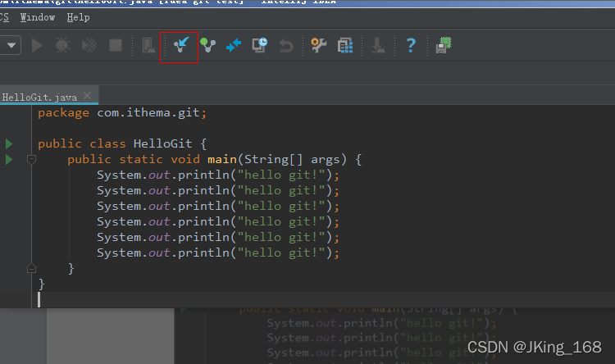Click the Debug bug icon
Viewport: 615px width, 364px height.
tap(63, 46)
